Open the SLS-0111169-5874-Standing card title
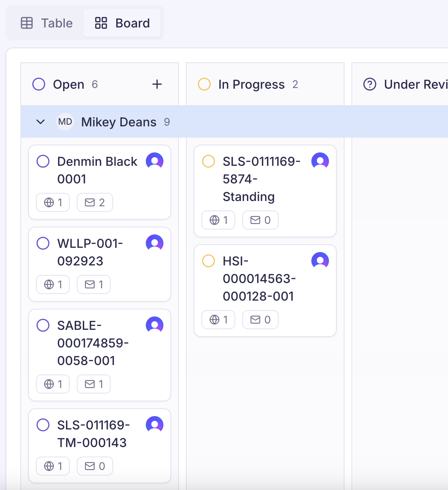Screen dimensions: 448x490 pyautogui.click(x=262, y=179)
